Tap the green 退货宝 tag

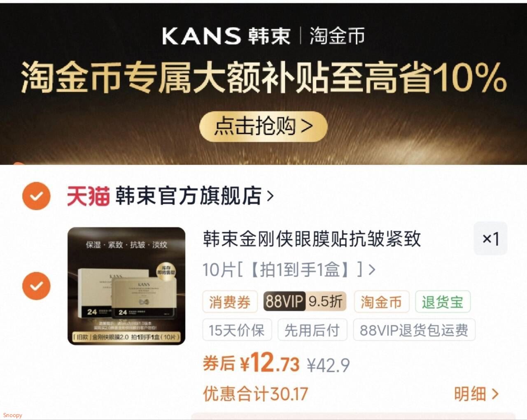click(x=443, y=302)
